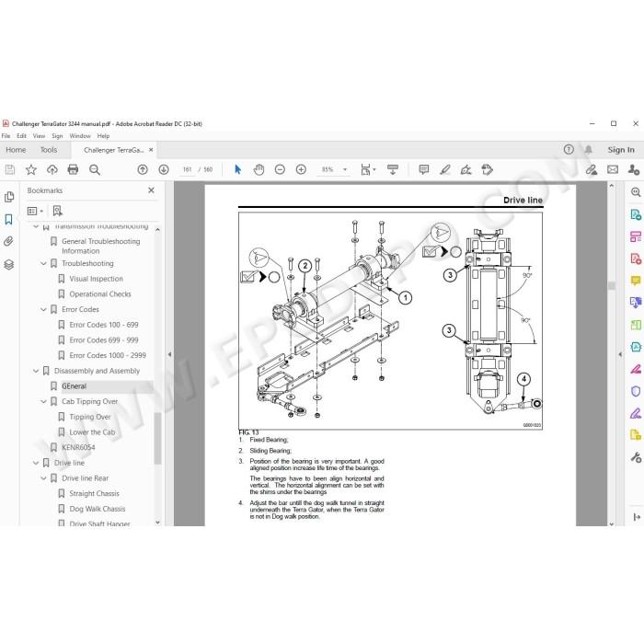Viewport: 644px width, 644px height.
Task: Activate the Hand pan tool
Action: 259,169
